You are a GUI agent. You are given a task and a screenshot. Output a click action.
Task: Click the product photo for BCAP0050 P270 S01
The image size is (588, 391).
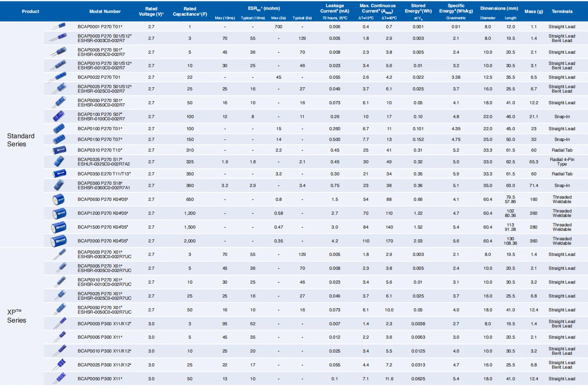pyautogui.click(x=59, y=103)
